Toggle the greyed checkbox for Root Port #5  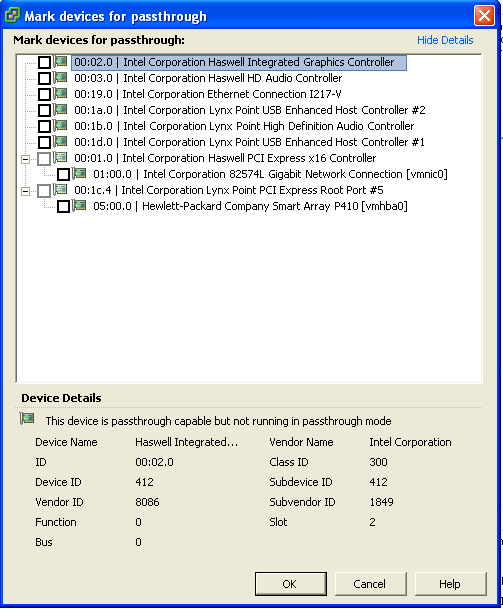(44, 190)
